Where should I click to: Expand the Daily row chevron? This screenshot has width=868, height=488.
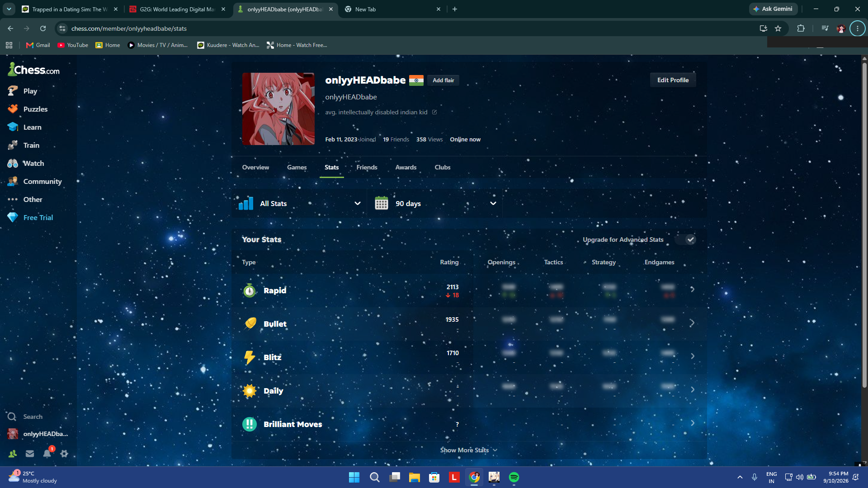[692, 389]
